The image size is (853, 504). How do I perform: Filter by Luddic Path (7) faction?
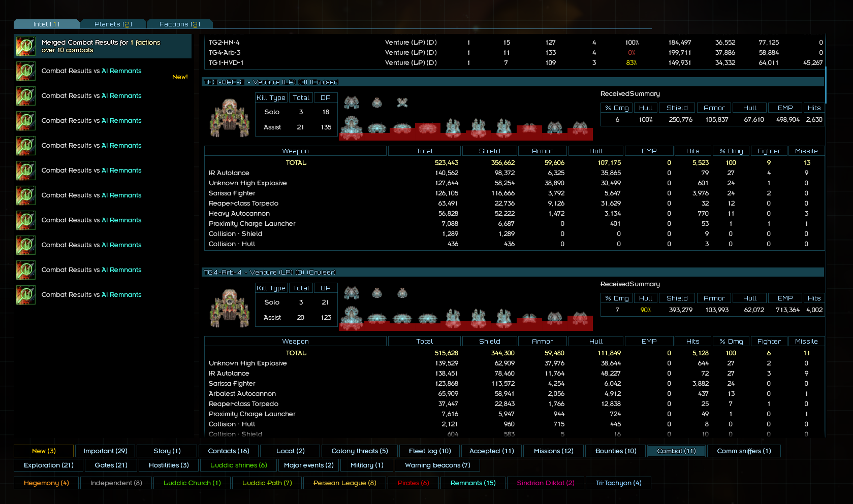267,483
